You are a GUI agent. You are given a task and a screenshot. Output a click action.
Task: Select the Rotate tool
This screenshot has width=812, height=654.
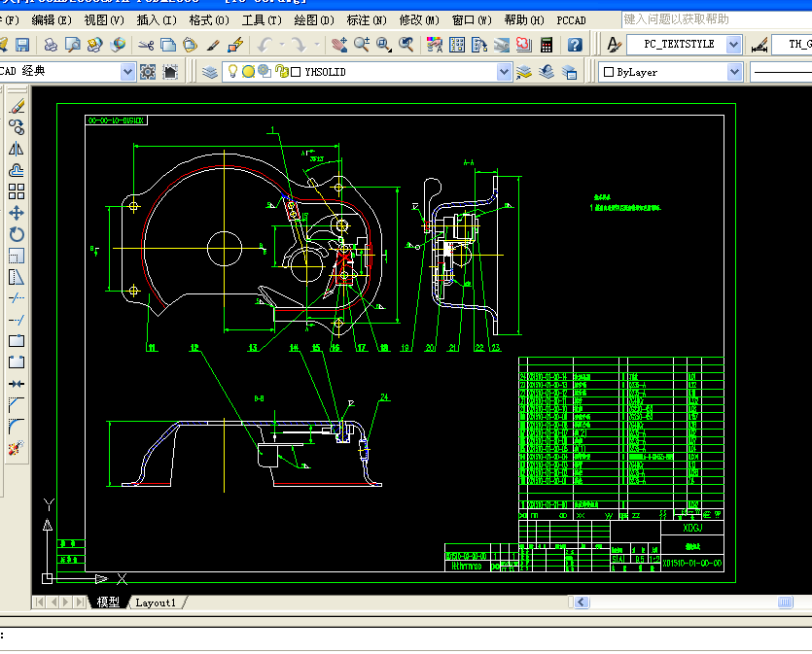[17, 234]
